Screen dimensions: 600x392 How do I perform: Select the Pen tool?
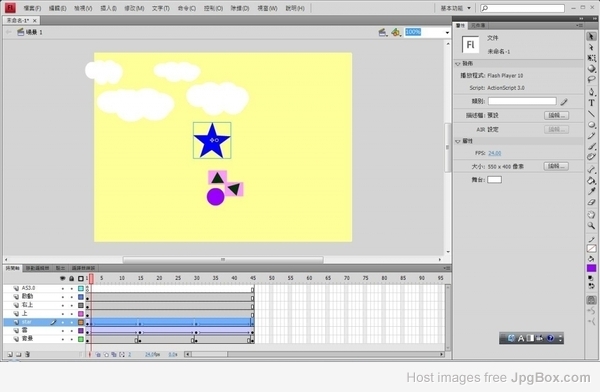[x=591, y=92]
